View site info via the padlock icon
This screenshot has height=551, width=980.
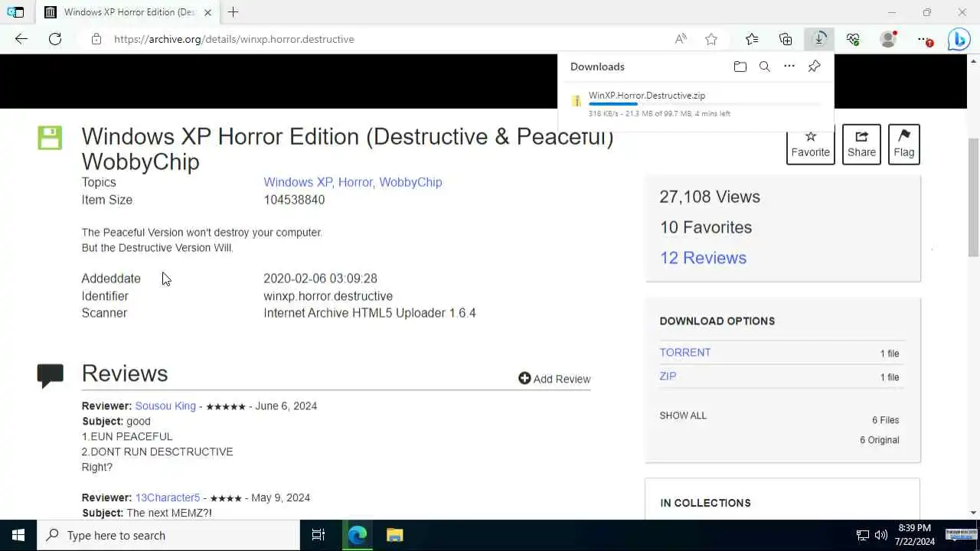pyautogui.click(x=96, y=39)
